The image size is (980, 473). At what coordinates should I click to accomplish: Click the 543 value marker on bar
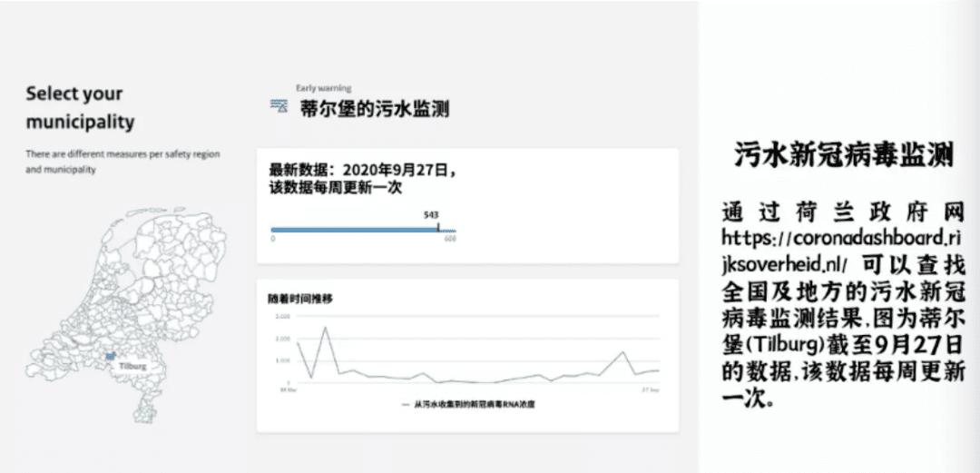click(x=431, y=215)
